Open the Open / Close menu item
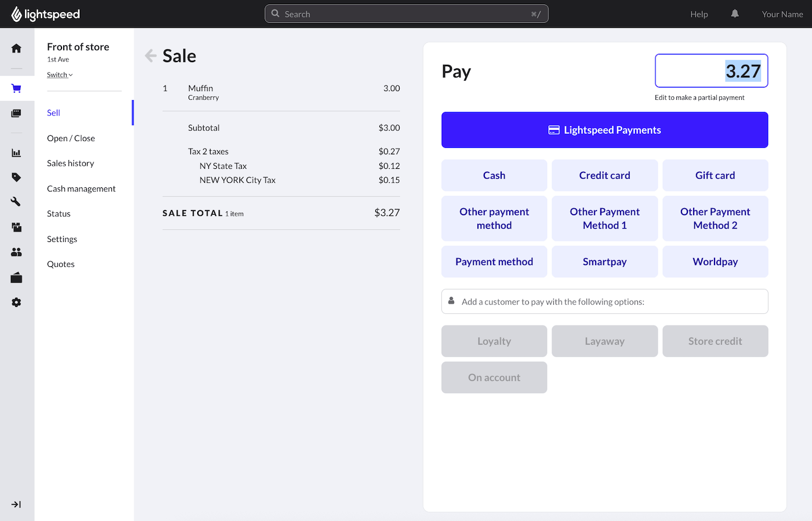This screenshot has height=521, width=812. (71, 138)
